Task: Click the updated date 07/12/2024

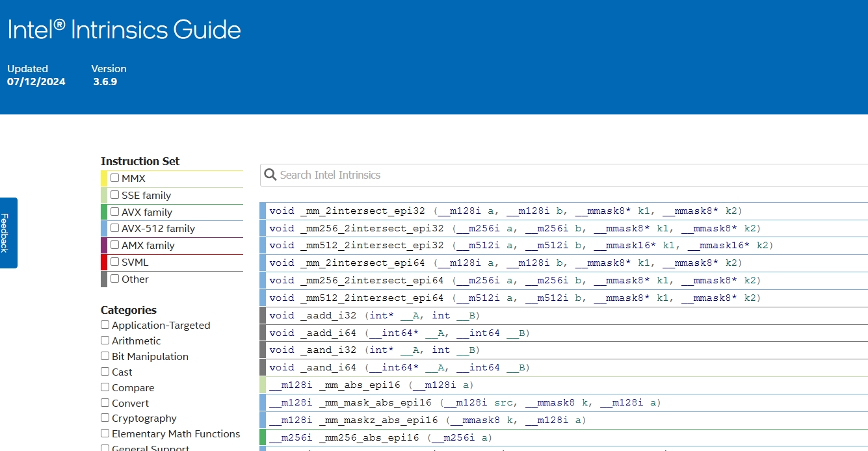Action: (36, 82)
